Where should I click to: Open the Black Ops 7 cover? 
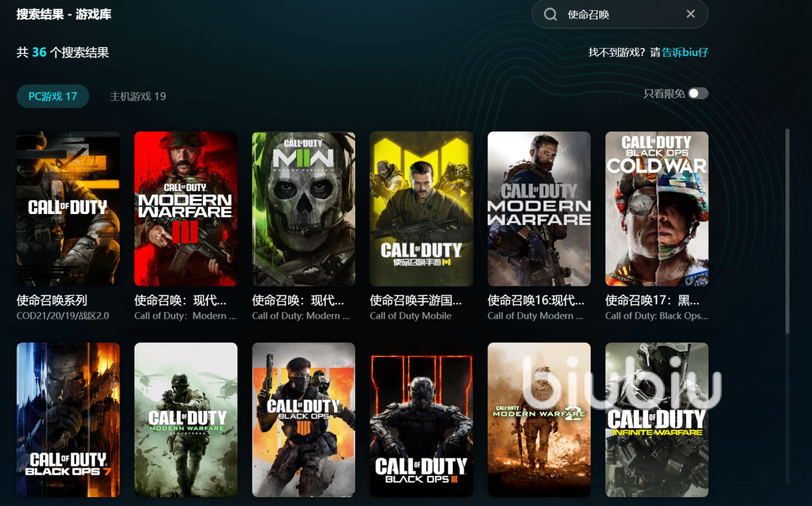pos(68,420)
